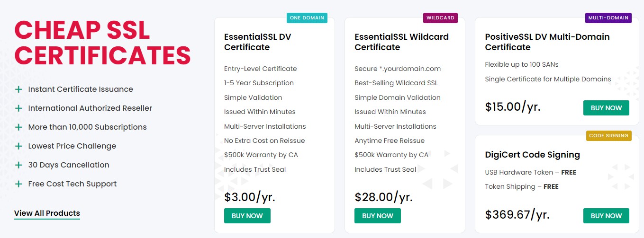Click plus icon beside International Authorized Reseller

pyautogui.click(x=18, y=108)
